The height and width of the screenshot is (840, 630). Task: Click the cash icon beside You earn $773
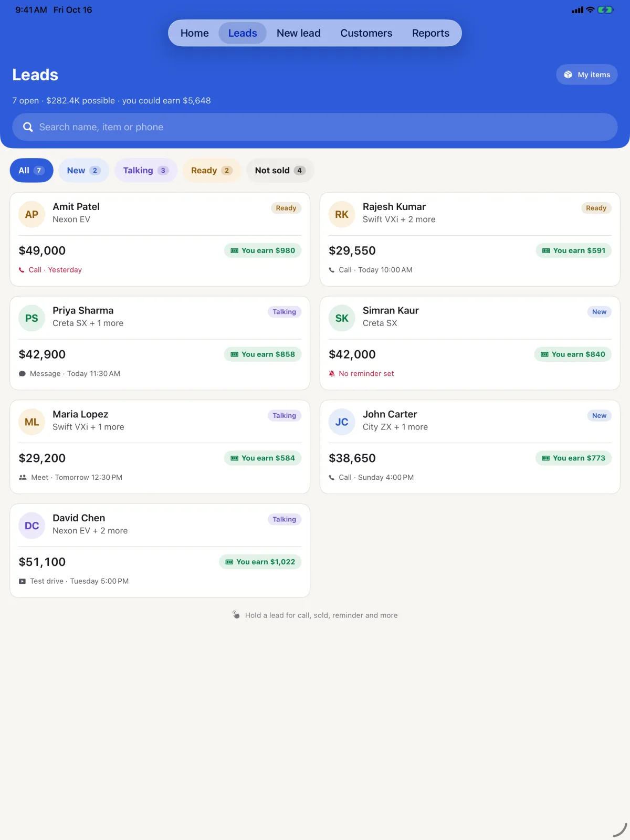point(546,458)
